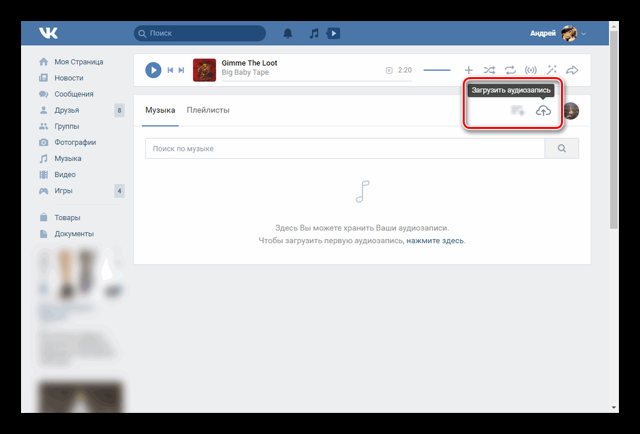Click the Друзья counter badge 8

pyautogui.click(x=119, y=110)
